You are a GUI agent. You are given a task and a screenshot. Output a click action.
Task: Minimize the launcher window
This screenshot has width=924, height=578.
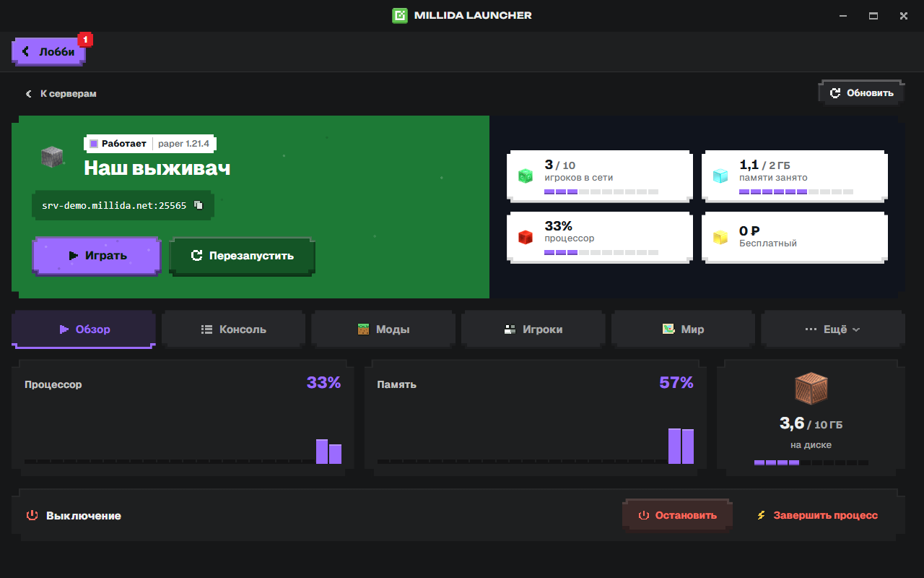(x=842, y=15)
